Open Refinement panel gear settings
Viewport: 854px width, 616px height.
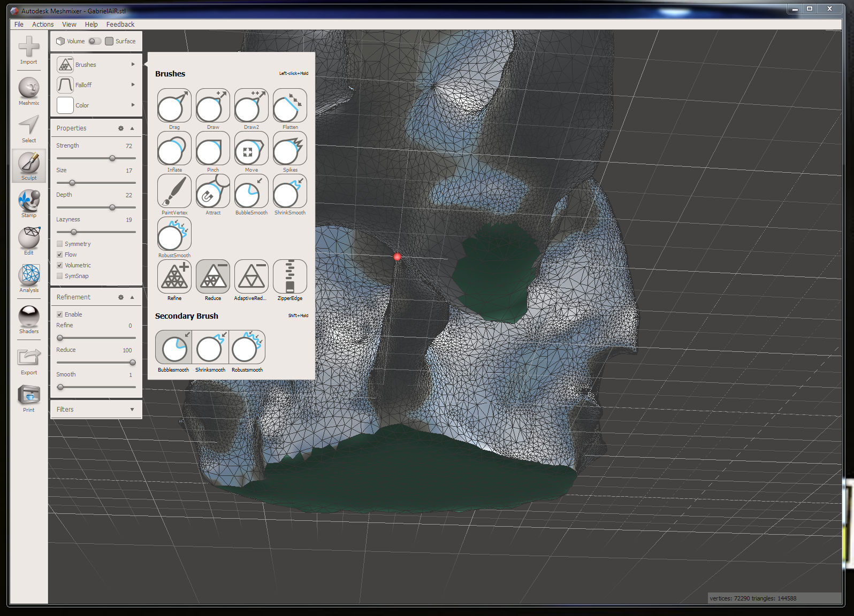(121, 297)
